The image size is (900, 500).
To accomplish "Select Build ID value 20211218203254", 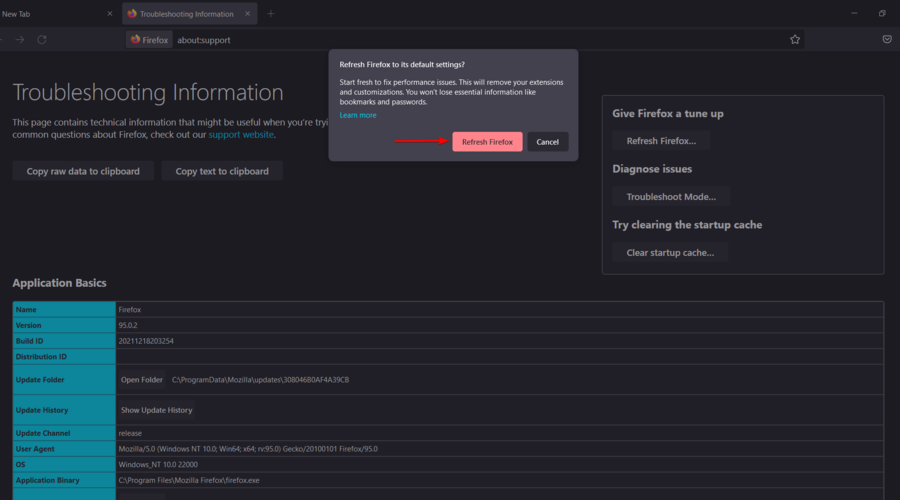I will pyautogui.click(x=146, y=341).
